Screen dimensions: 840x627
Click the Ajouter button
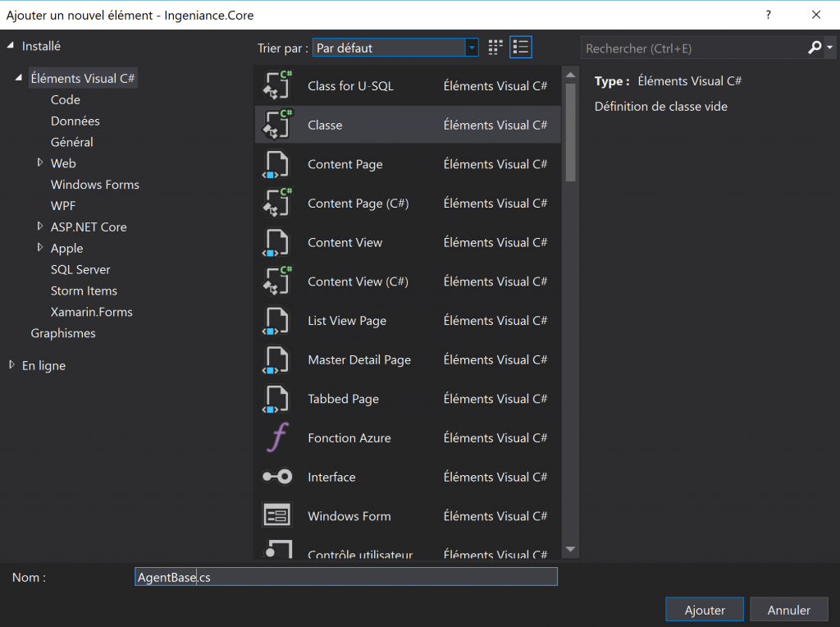pos(705,609)
